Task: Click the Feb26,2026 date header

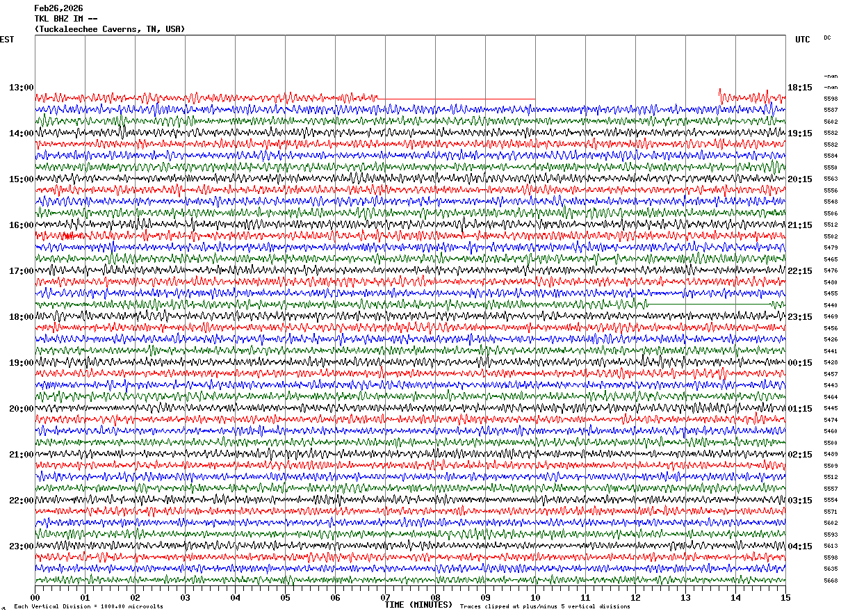Action: (x=58, y=8)
